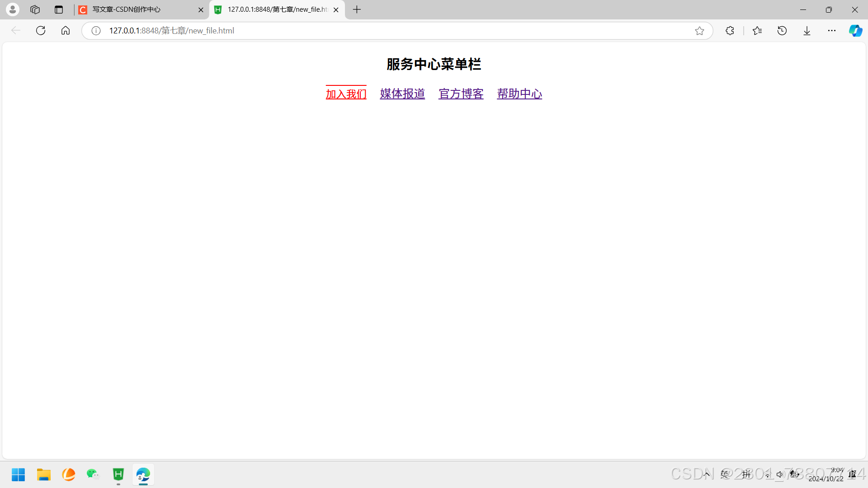Screen dimensions: 868x488
Task: View site information icon in address bar
Action: [96, 31]
